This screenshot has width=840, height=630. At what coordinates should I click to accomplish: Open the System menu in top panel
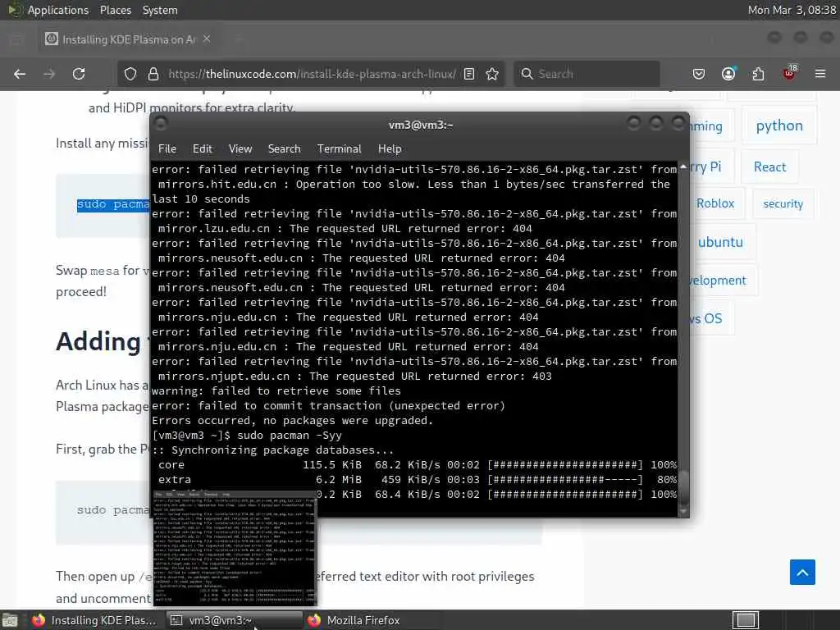click(160, 10)
